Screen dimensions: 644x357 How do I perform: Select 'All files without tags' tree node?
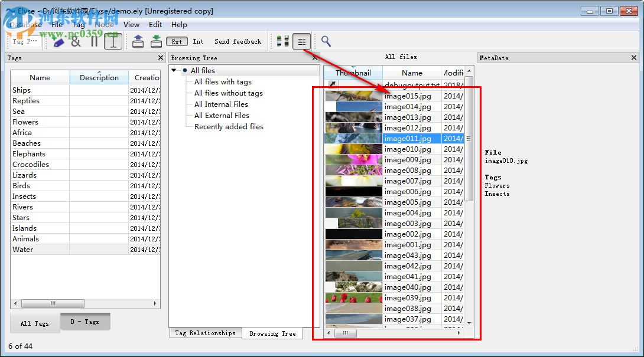228,93
